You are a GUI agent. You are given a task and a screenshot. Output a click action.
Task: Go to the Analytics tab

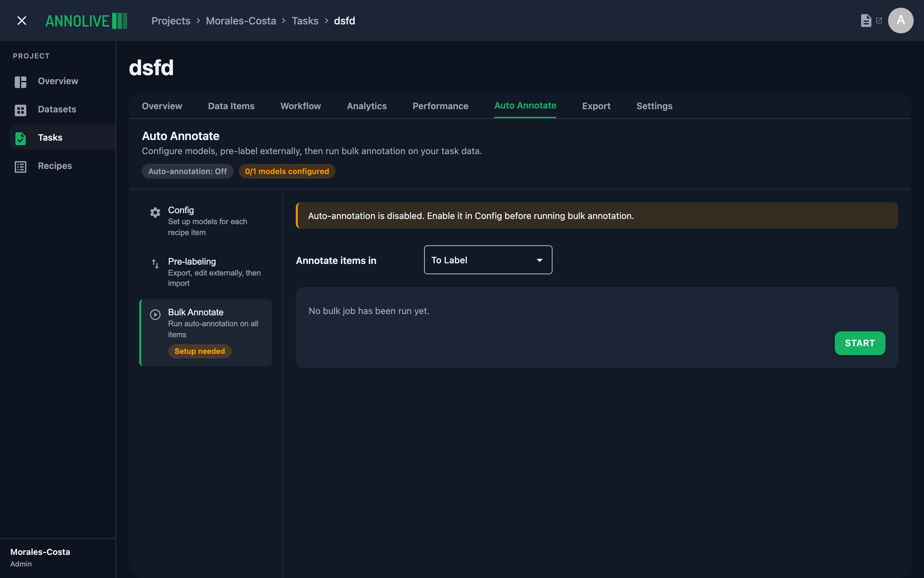[366, 106]
